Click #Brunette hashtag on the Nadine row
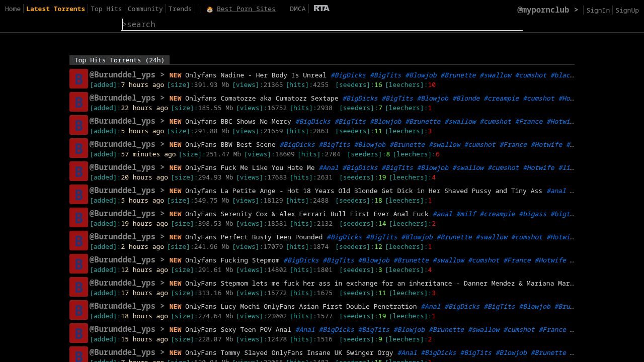Viewport: 644px width, 362px height. (x=458, y=75)
